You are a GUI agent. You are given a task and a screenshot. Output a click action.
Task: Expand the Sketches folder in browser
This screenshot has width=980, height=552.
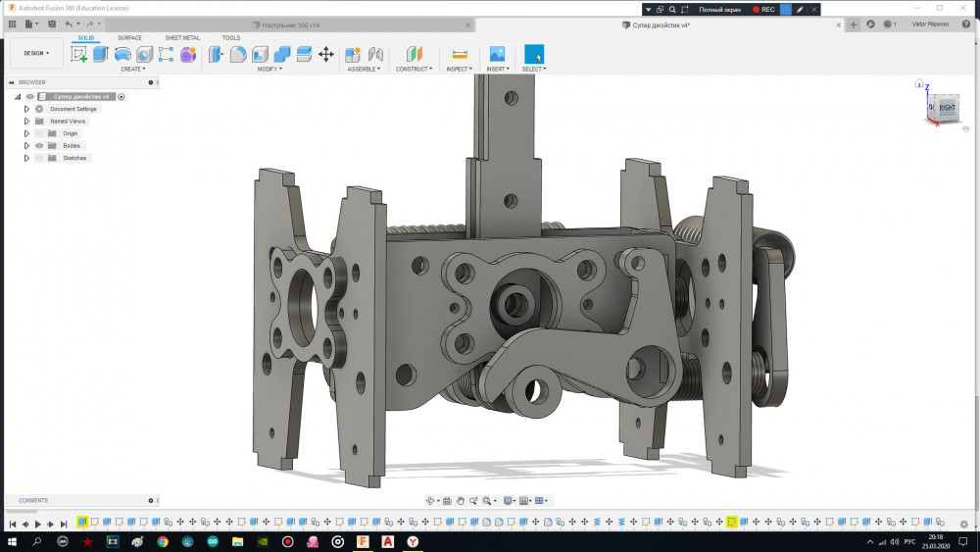[x=27, y=158]
